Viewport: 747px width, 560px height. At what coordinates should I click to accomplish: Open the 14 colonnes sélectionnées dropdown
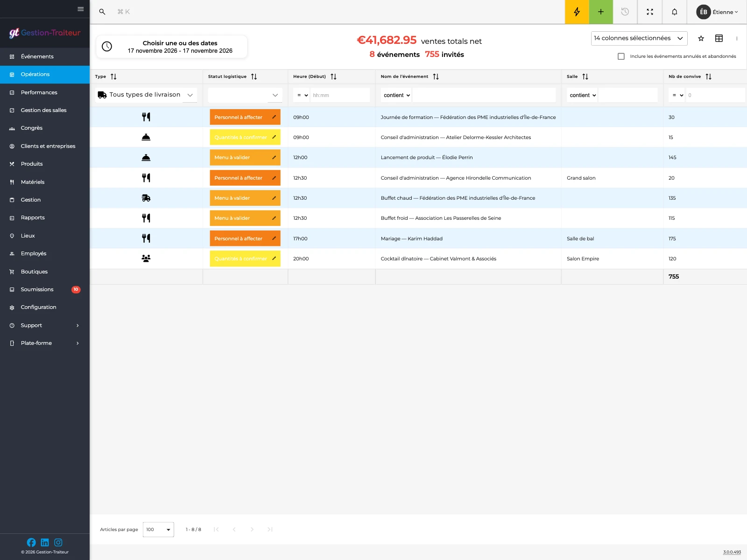click(639, 38)
